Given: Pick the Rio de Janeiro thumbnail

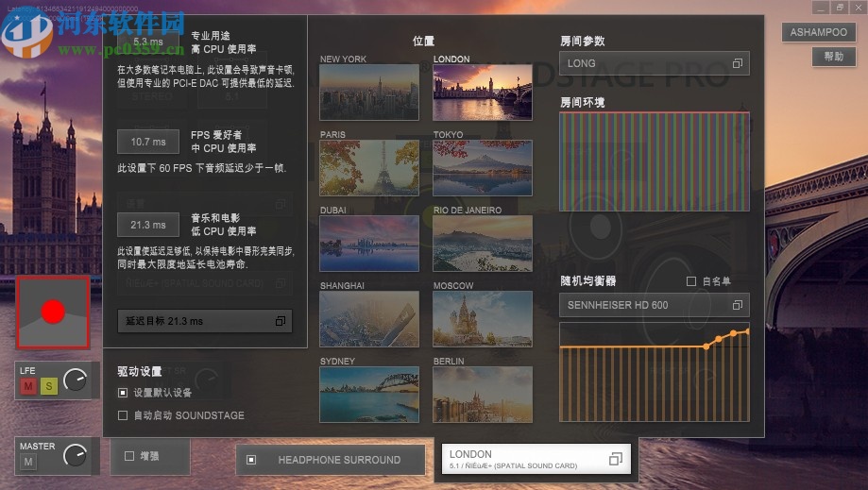Looking at the screenshot, I should [482, 244].
